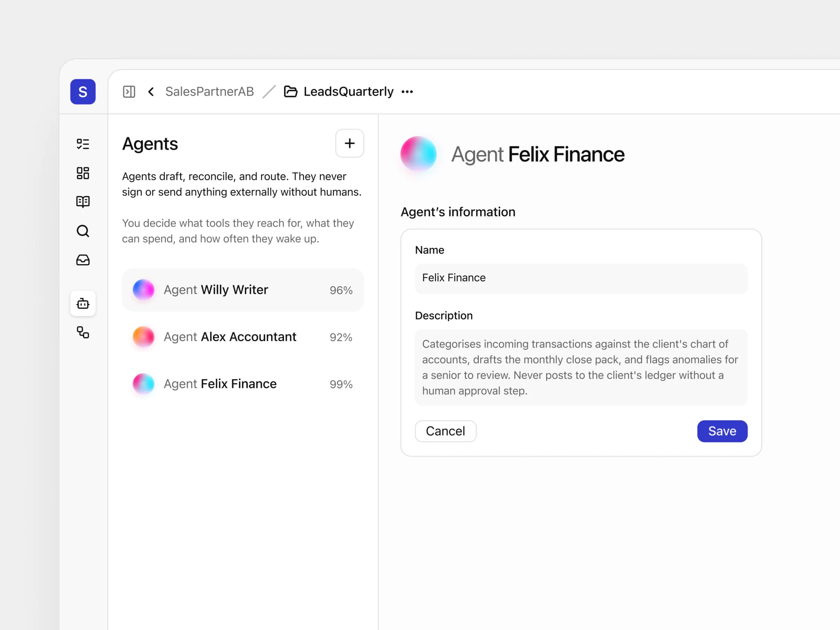Image resolution: width=840 pixels, height=630 pixels.
Task: Open the inbox sidebar icon
Action: 83,260
